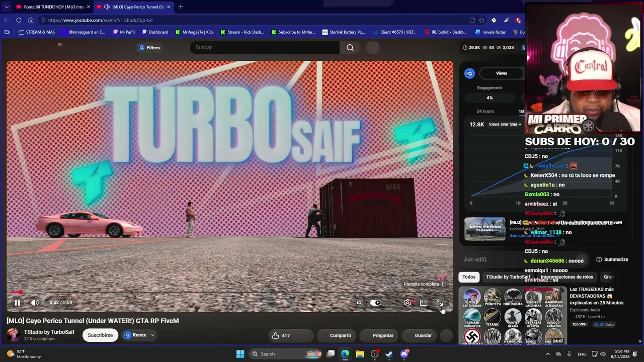Image resolution: width=644 pixels, height=362 pixels.
Task: Open the novela frutas bookmark
Action: (x=491, y=32)
